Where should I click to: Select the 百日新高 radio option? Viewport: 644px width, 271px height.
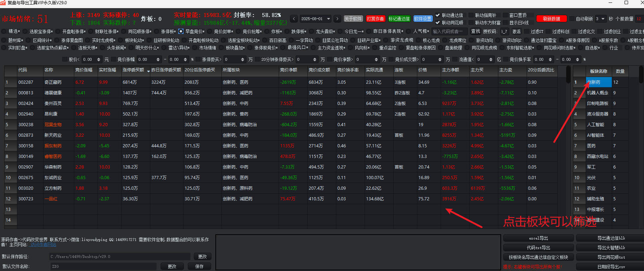click(x=265, y=40)
